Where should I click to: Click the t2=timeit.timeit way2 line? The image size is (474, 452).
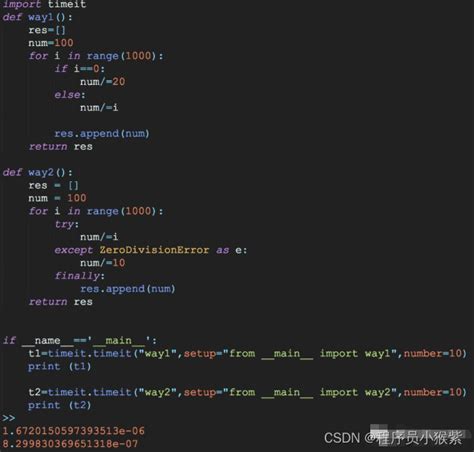[x=247, y=392]
